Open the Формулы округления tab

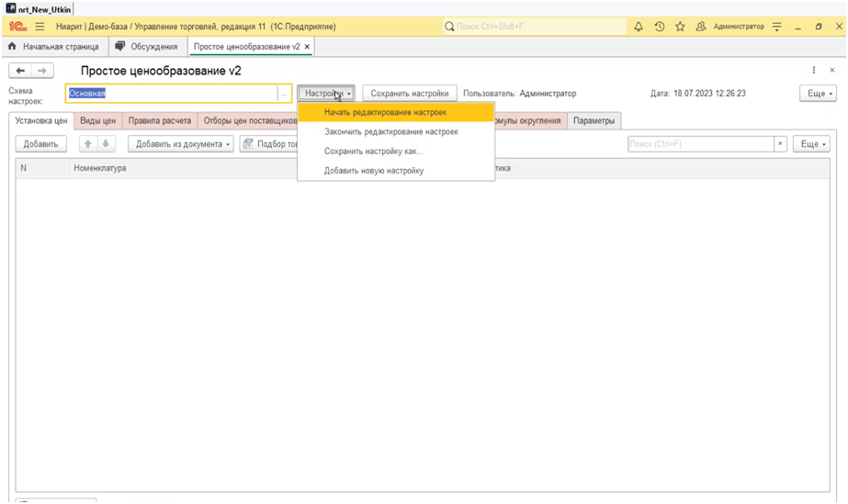530,120
